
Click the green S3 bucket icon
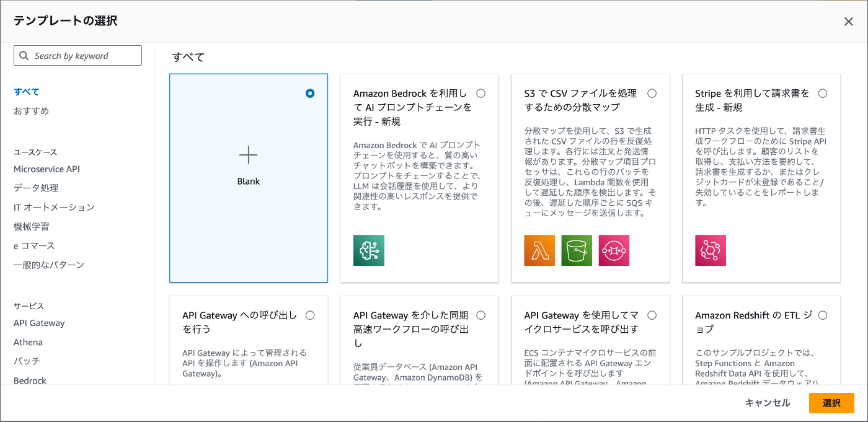pyautogui.click(x=577, y=250)
